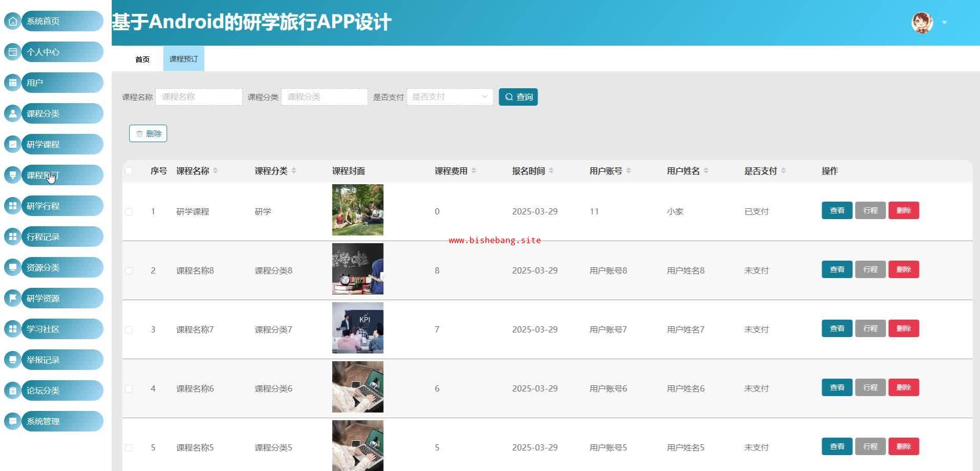Go to 研学资源 sidebar item

pos(62,298)
